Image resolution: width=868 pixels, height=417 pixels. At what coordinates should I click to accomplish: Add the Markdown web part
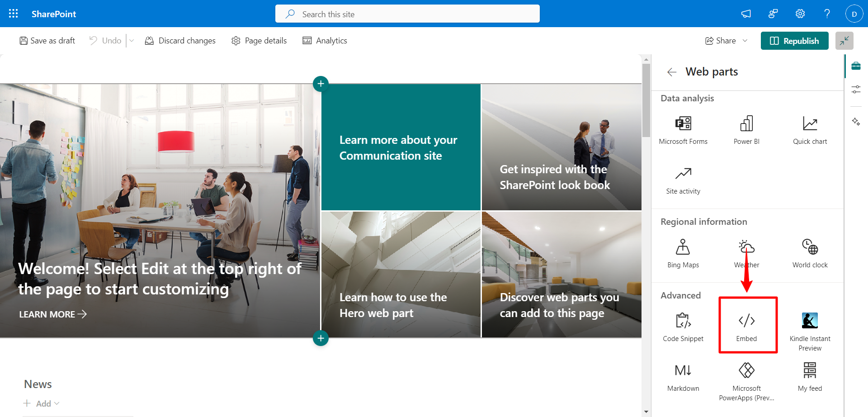click(683, 377)
